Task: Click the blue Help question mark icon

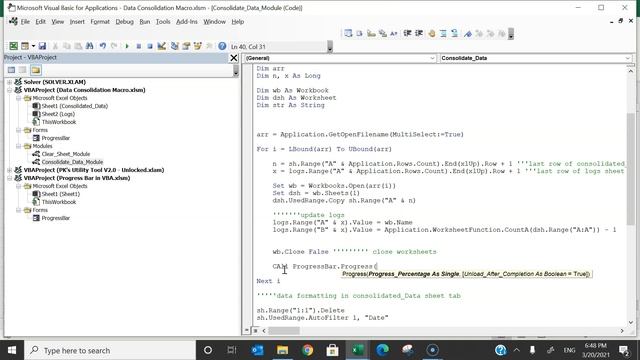Action: [x=222, y=46]
